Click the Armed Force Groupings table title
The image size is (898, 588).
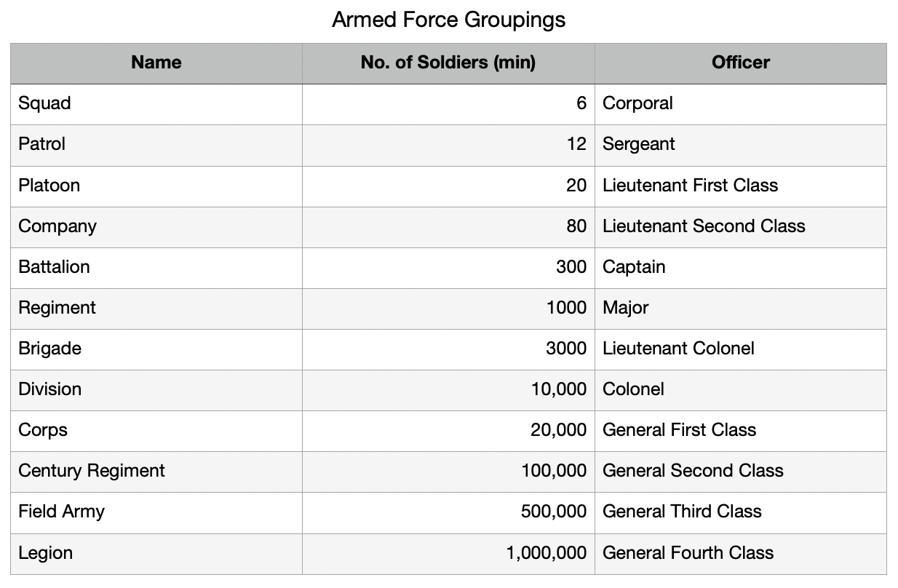tap(448, 20)
